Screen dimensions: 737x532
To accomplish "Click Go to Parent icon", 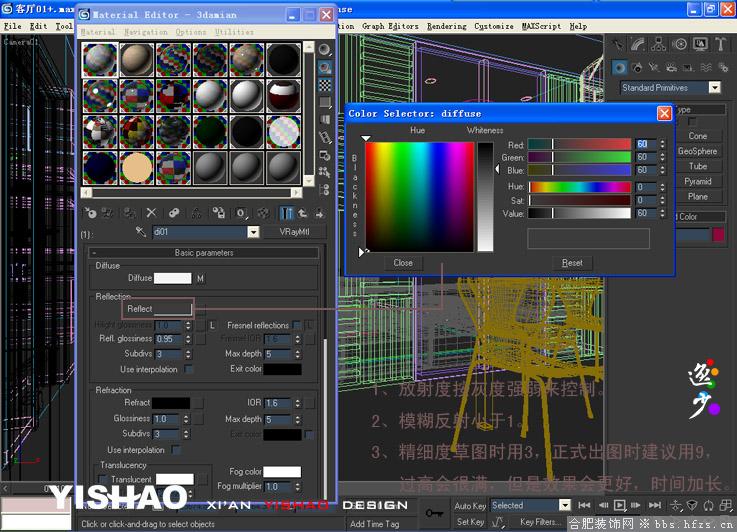I will tap(303, 213).
